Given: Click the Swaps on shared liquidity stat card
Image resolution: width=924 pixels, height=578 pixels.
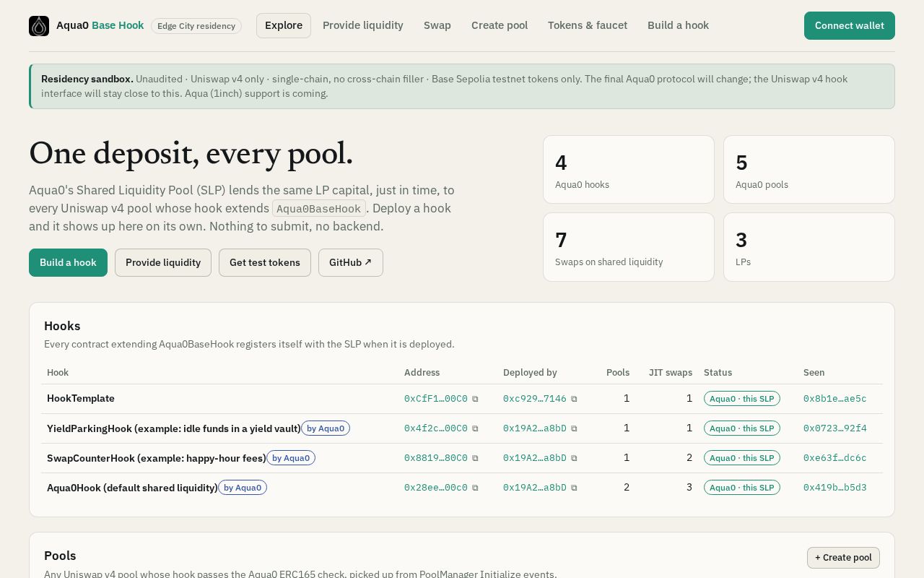Looking at the screenshot, I should 629,247.
